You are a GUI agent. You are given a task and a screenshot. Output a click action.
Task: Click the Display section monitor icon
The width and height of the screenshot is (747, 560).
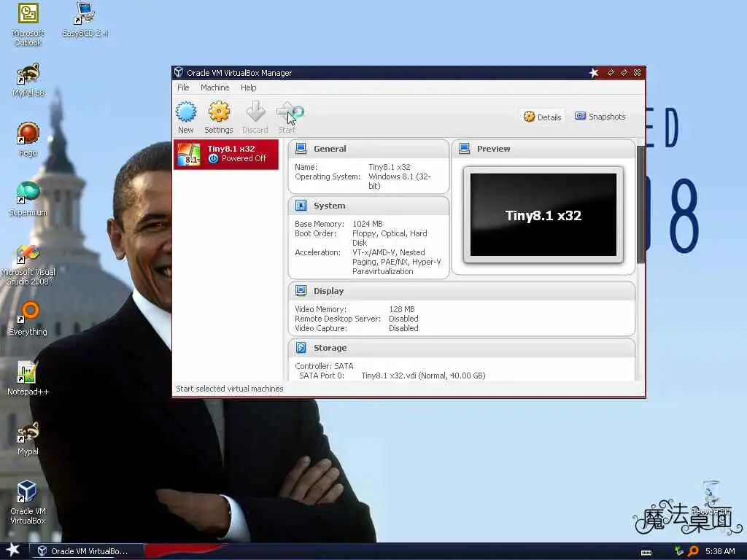click(301, 290)
